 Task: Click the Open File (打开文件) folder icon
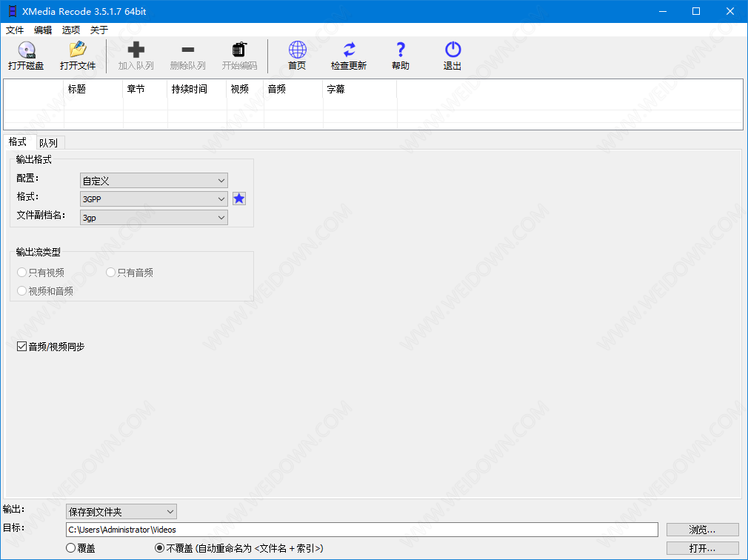coord(78,51)
